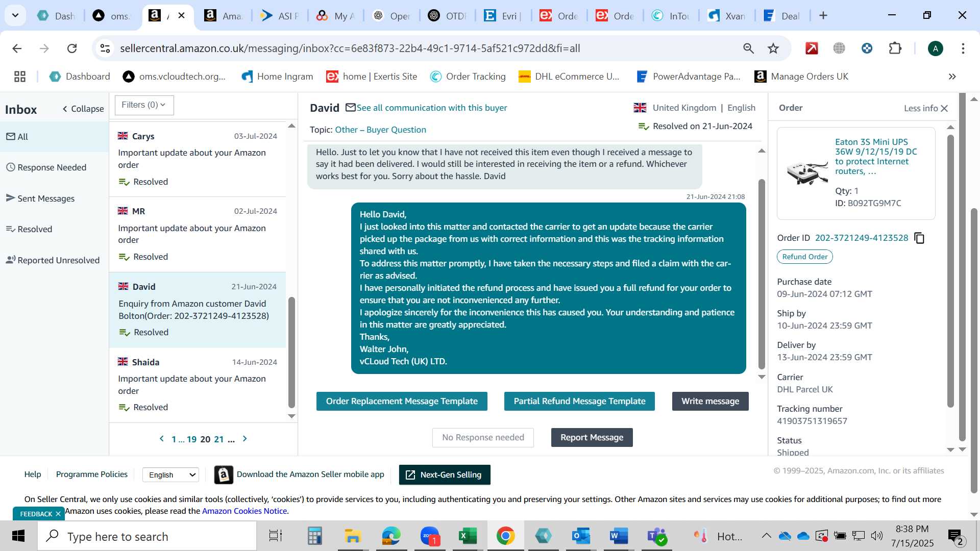Click the Chrome reload page icon

(72, 48)
